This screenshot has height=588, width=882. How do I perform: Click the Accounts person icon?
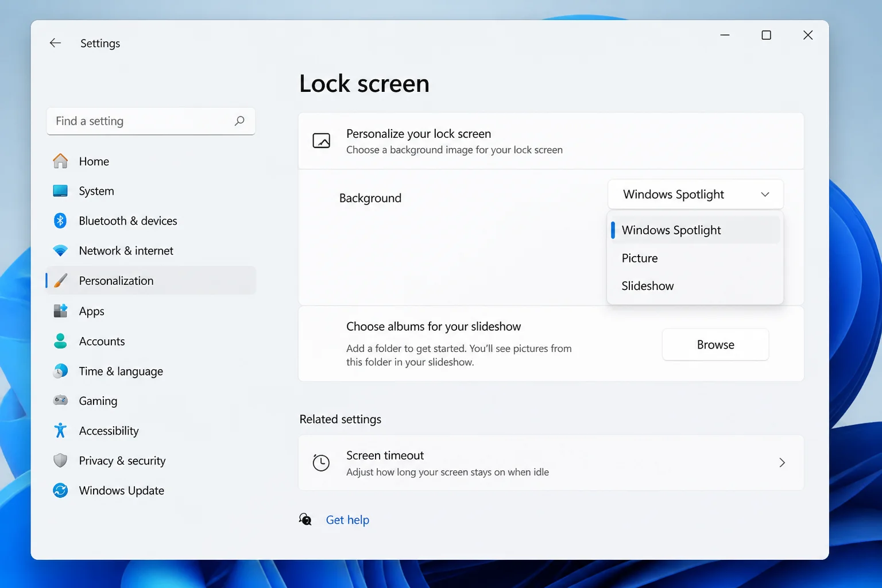click(60, 341)
